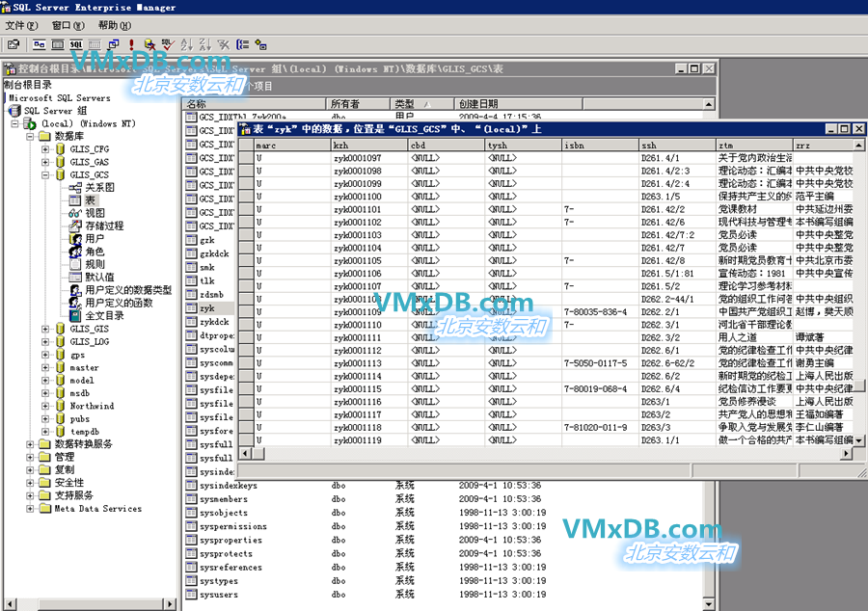Click right arrow of tree pane horizontal scrollbar

tap(171, 603)
